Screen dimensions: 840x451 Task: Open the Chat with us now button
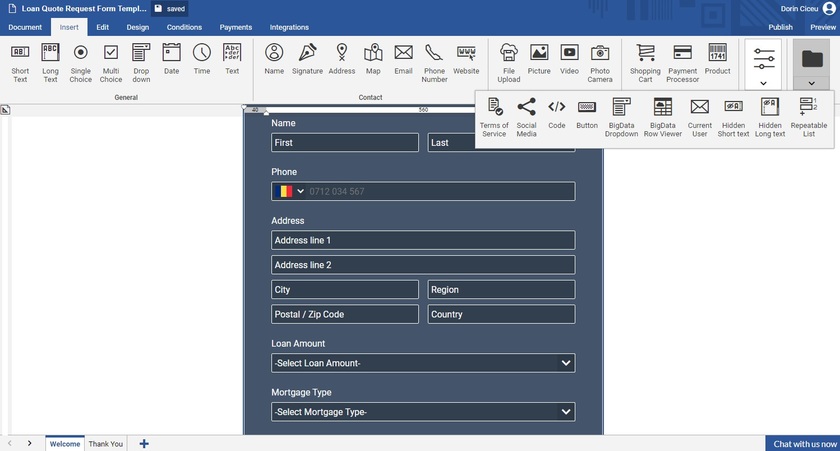802,443
